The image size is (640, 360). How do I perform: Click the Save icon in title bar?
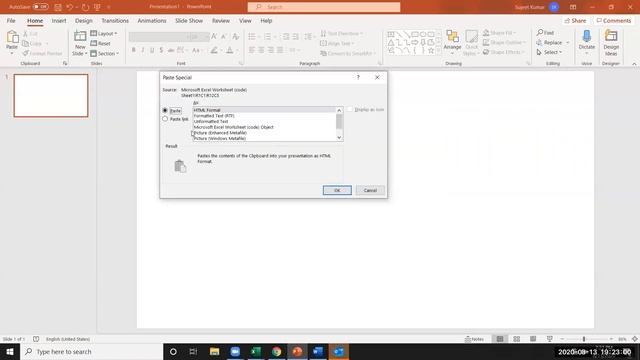click(58, 7)
